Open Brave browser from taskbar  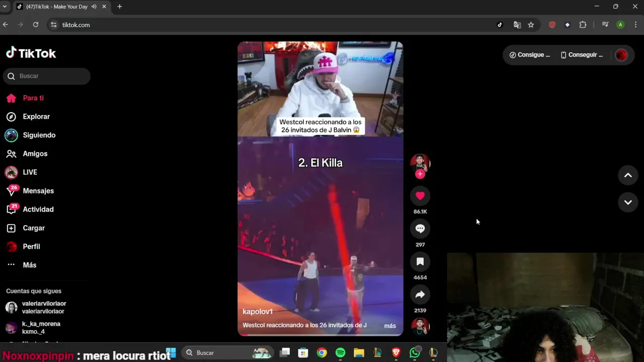[396, 353]
